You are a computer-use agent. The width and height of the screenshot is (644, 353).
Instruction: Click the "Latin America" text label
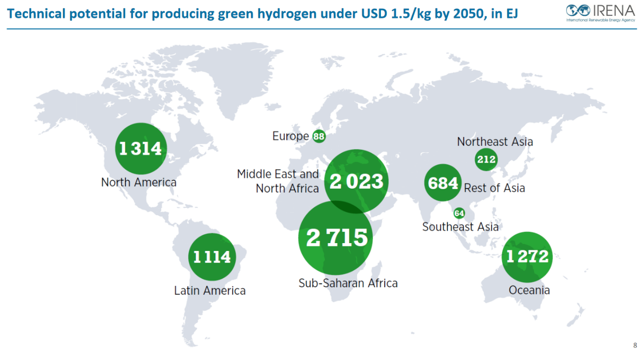pyautogui.click(x=210, y=291)
